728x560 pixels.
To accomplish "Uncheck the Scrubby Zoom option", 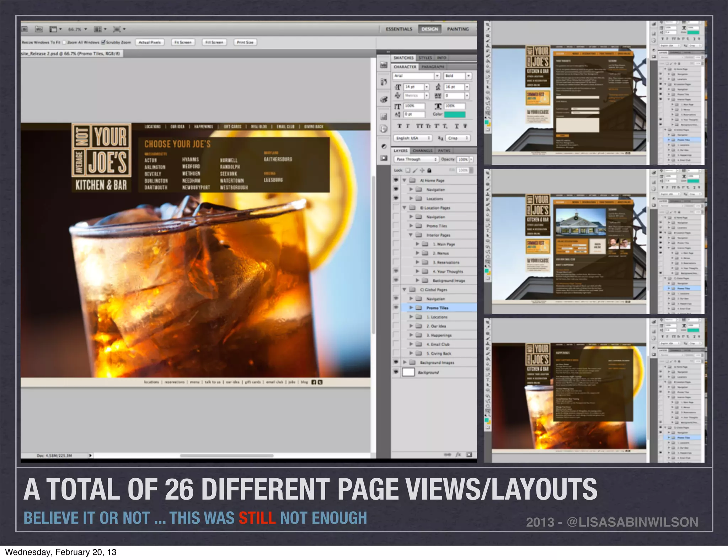I will [x=103, y=42].
